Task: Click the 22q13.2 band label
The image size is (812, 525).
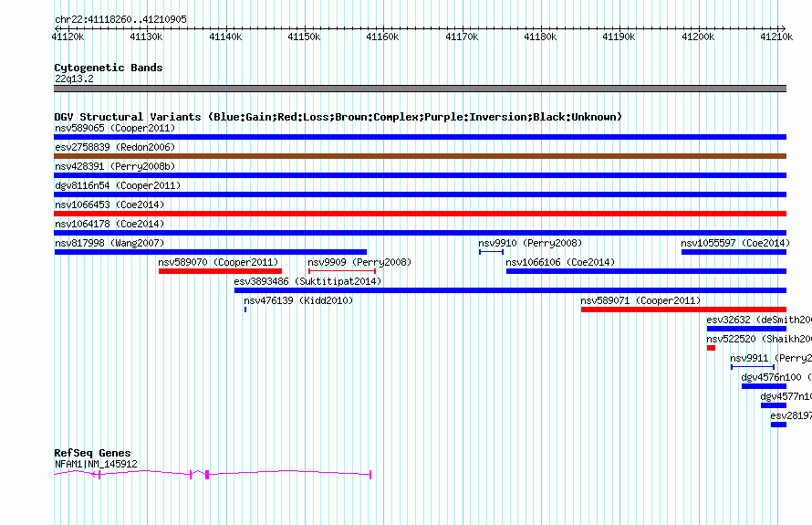Action: click(x=74, y=79)
